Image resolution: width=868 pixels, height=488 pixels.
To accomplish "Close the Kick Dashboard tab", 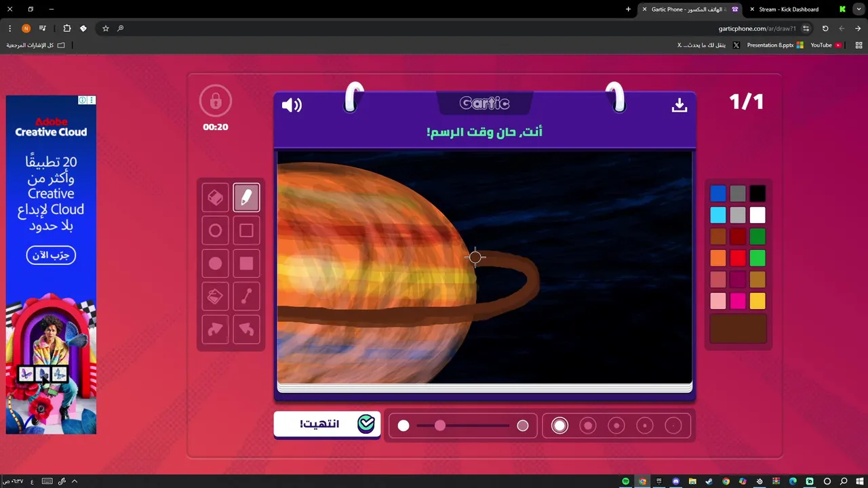I will coord(752,9).
